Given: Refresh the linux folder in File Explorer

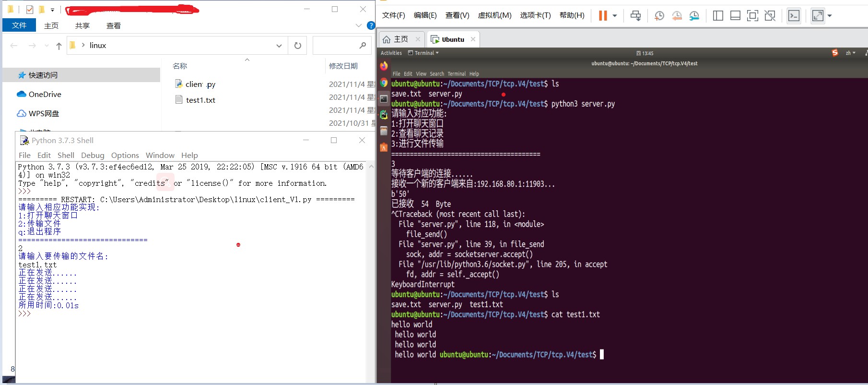Looking at the screenshot, I should pyautogui.click(x=298, y=46).
